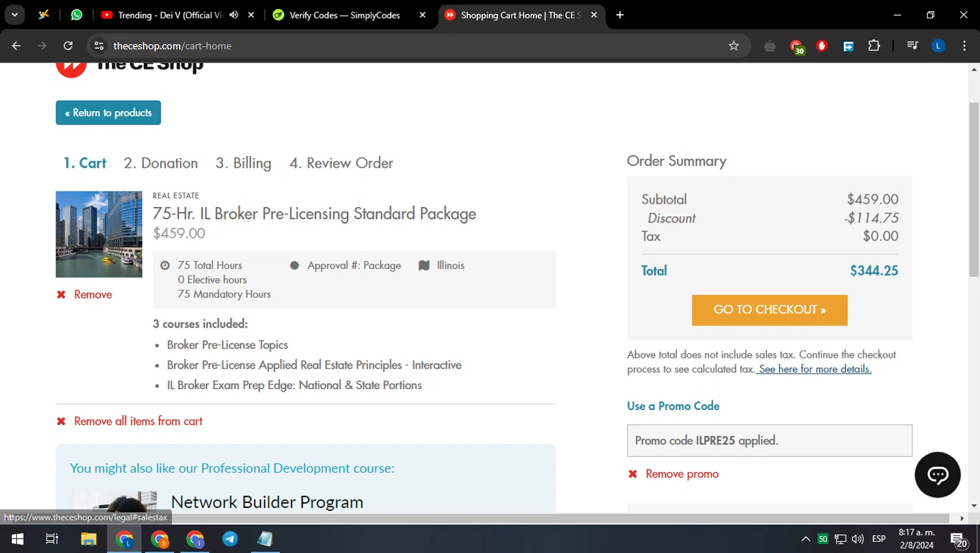The image size is (980, 553).
Task: Open the Windows Start menu
Action: click(x=18, y=539)
